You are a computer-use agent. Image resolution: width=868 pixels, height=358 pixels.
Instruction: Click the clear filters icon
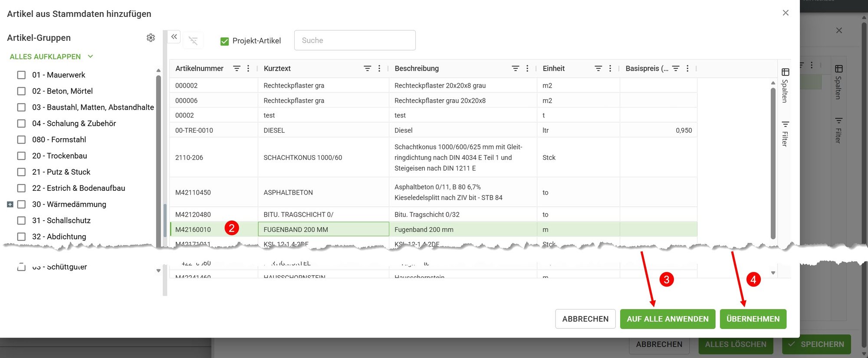point(193,40)
